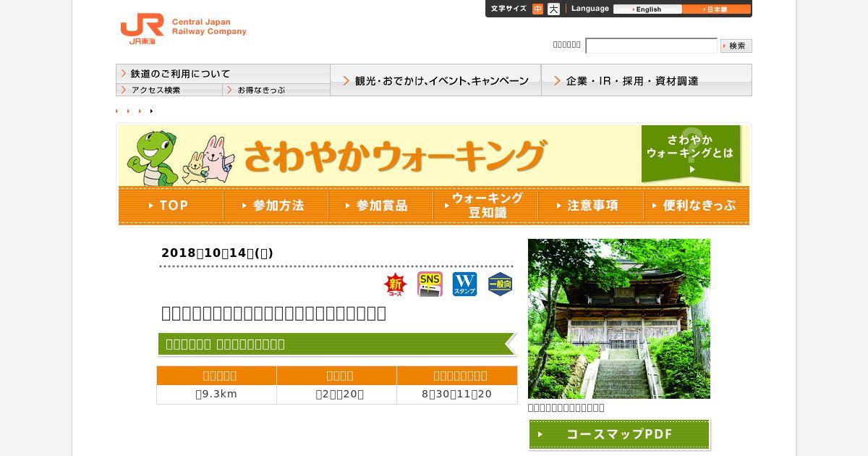The width and height of the screenshot is (868, 456).
Task: Click the 2018 10 14 date heading
Action: [x=217, y=253]
